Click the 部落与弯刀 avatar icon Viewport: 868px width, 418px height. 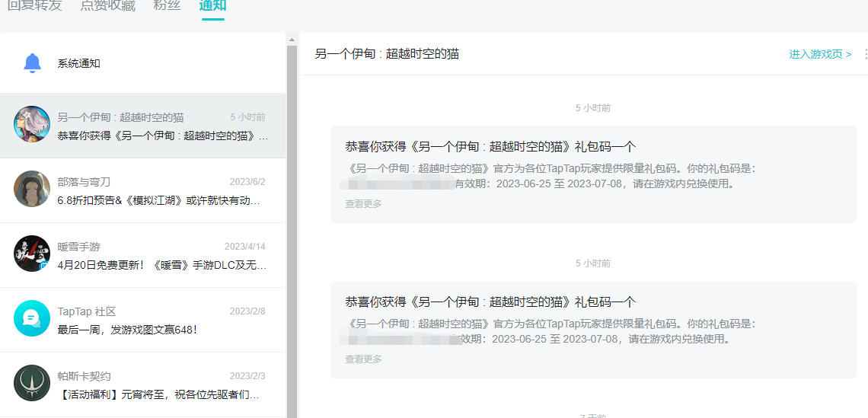[32, 189]
